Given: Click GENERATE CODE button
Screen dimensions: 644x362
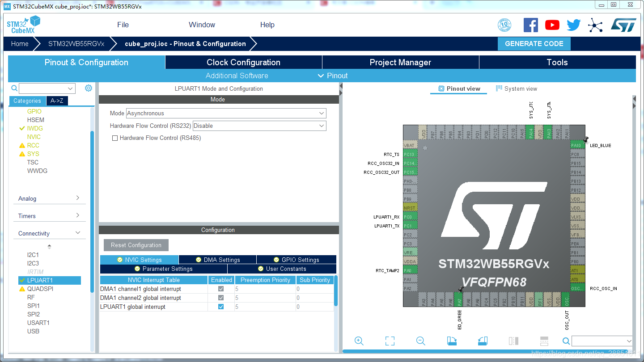Looking at the screenshot, I should (x=534, y=44).
